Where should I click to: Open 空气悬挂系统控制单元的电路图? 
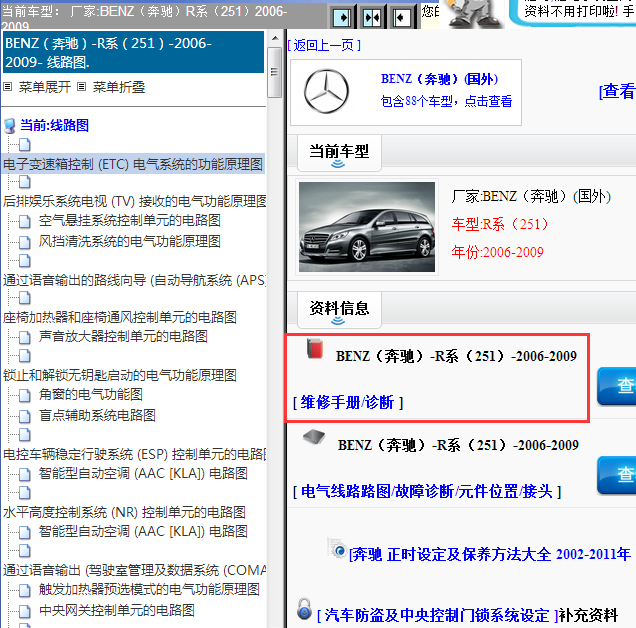130,221
